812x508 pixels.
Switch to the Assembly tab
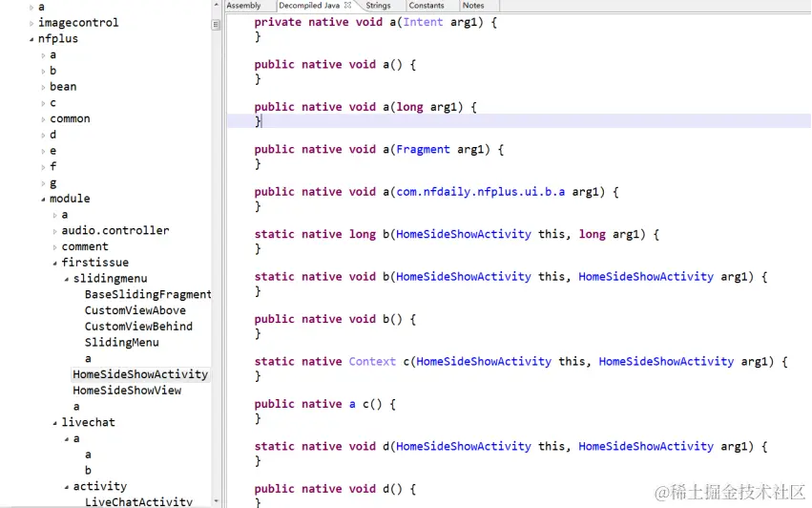click(243, 5)
